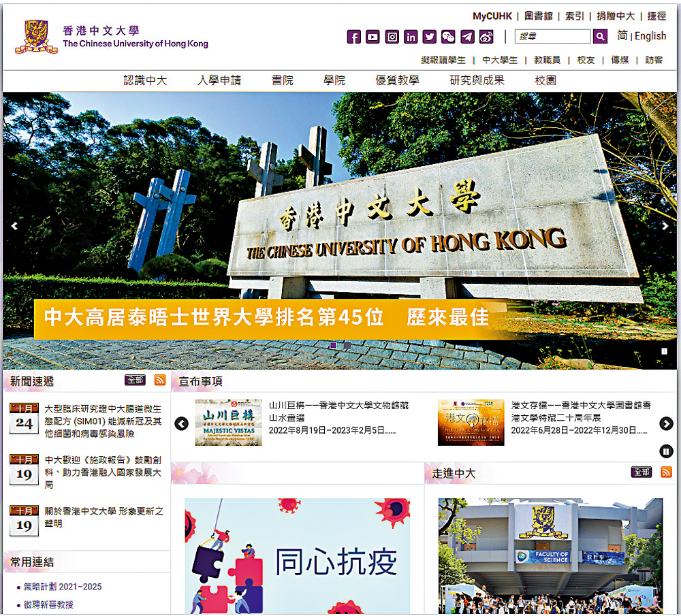View all items with 走進中大 全部 button
Image resolution: width=681 pixels, height=616 pixels.
[x=642, y=472]
